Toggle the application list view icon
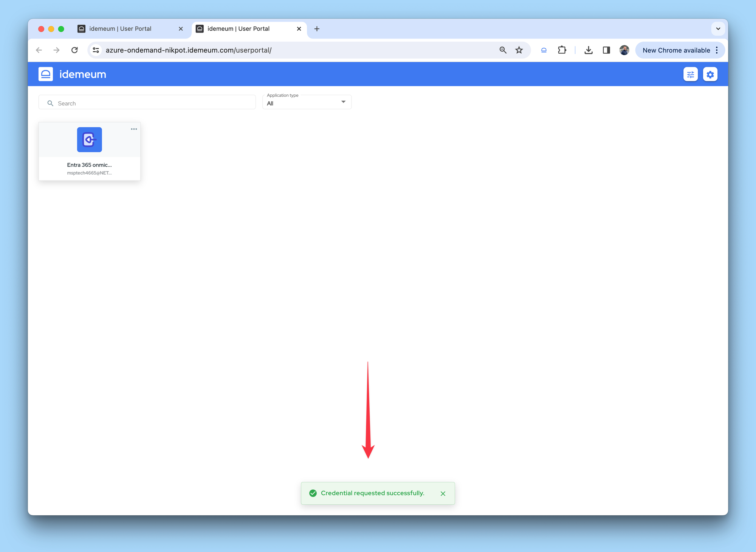Screen dimensions: 756x552 pos(691,74)
